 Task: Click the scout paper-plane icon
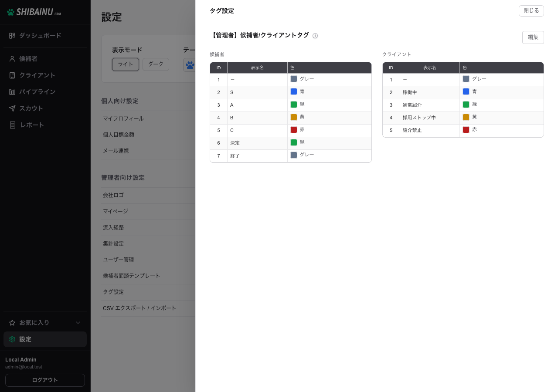tap(12, 108)
